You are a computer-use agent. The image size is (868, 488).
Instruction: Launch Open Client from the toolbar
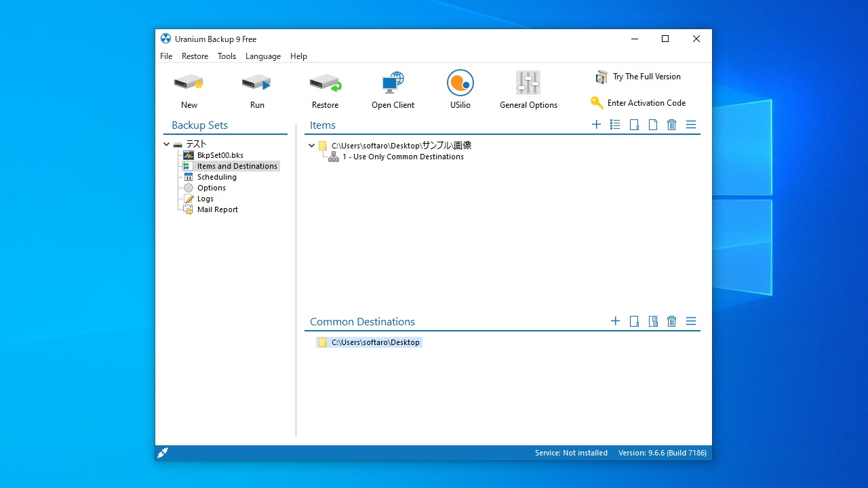click(393, 83)
